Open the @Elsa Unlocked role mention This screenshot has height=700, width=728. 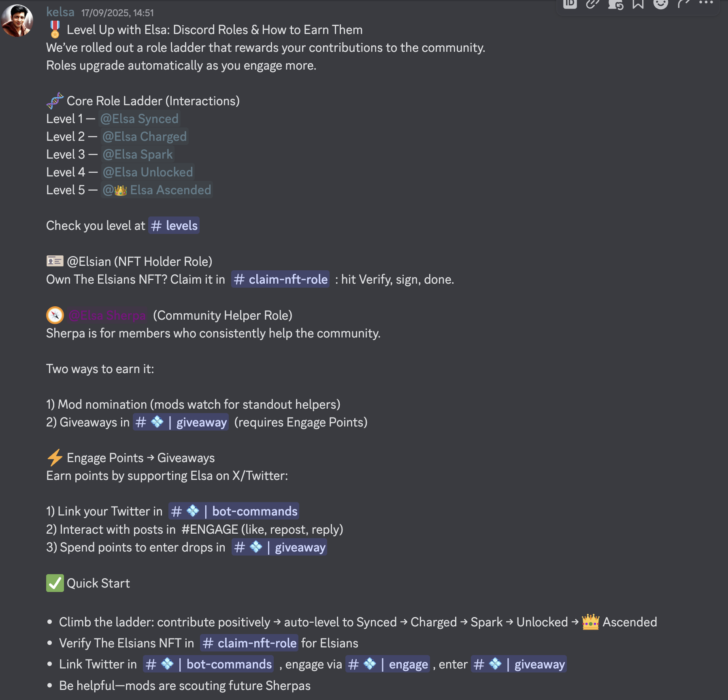click(148, 172)
